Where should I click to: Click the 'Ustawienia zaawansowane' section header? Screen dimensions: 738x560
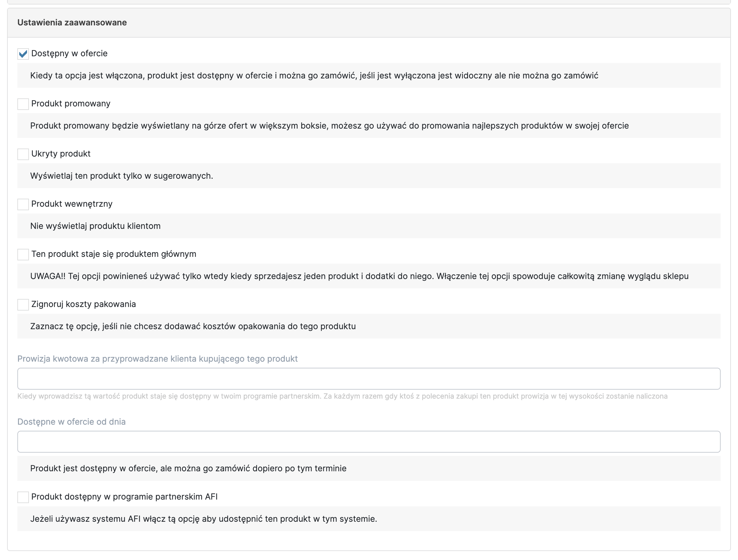pos(72,23)
